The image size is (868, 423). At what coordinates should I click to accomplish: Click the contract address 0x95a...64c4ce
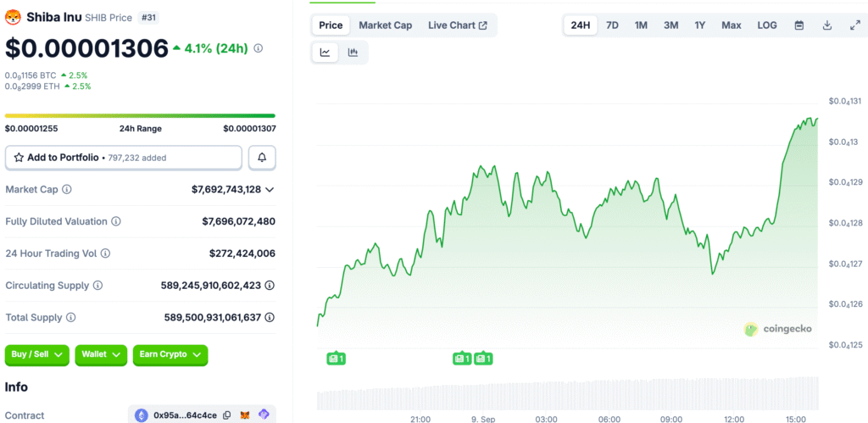186,415
